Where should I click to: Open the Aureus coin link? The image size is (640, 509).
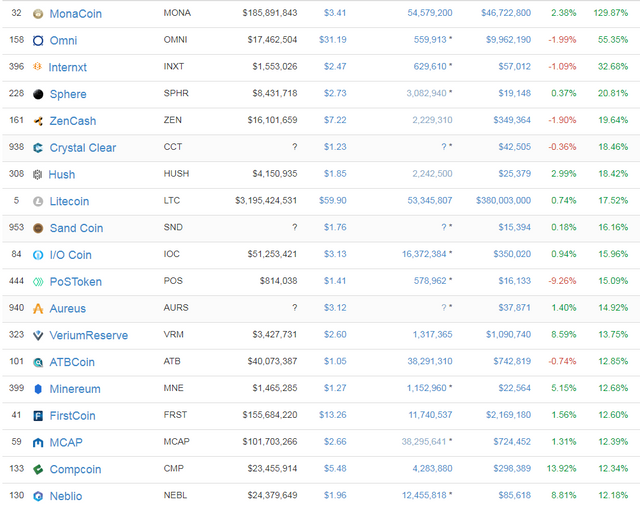pos(67,309)
